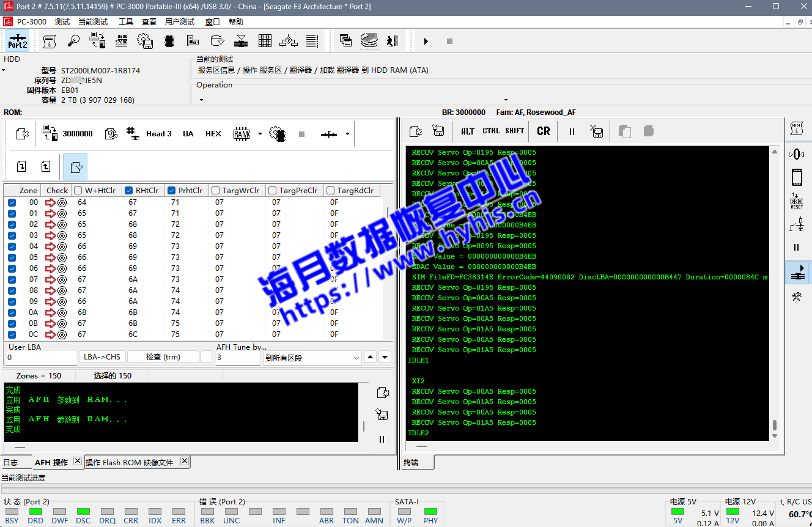
Task: Click the 9600/57600 baud rate icon
Action: (x=121, y=41)
